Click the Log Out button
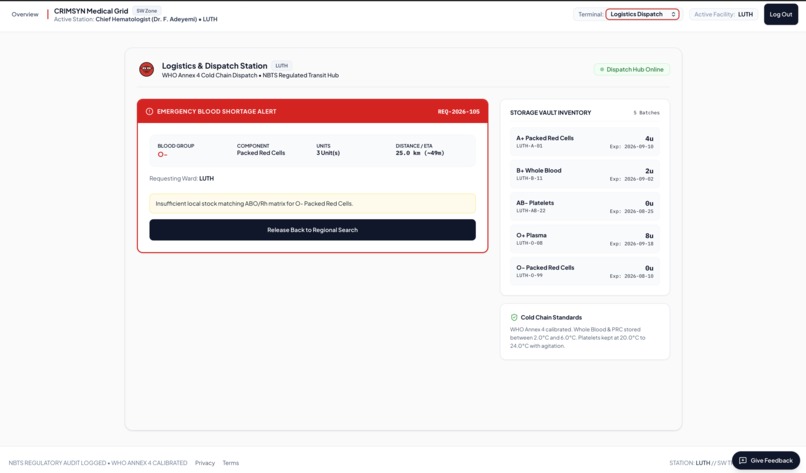 780,14
